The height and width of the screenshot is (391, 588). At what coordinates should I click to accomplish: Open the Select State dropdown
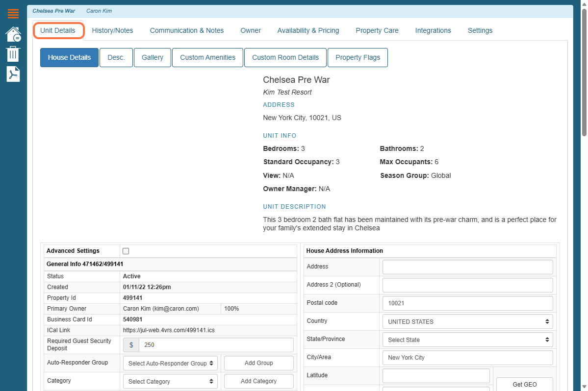(468, 340)
